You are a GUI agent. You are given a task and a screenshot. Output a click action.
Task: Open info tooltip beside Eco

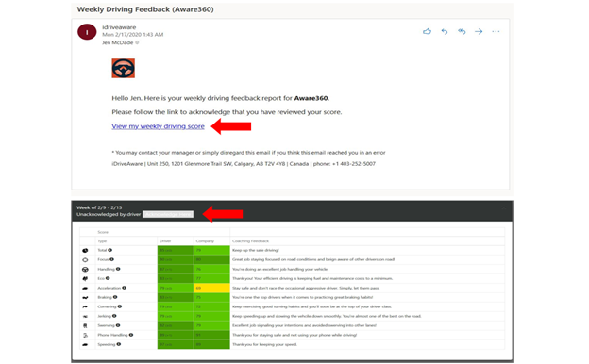tap(108, 278)
